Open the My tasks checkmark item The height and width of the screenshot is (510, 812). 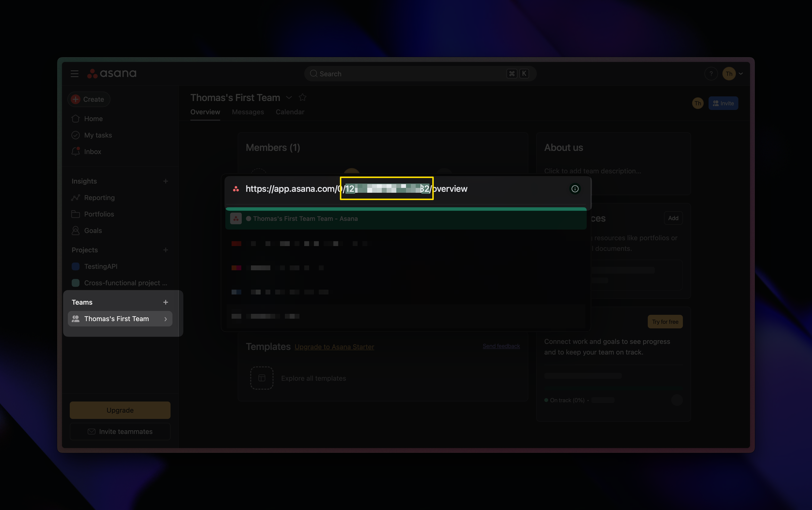[98, 135]
